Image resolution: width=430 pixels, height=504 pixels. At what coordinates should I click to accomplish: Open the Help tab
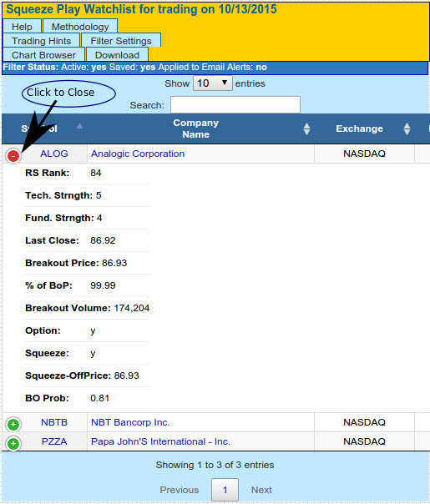tap(22, 27)
